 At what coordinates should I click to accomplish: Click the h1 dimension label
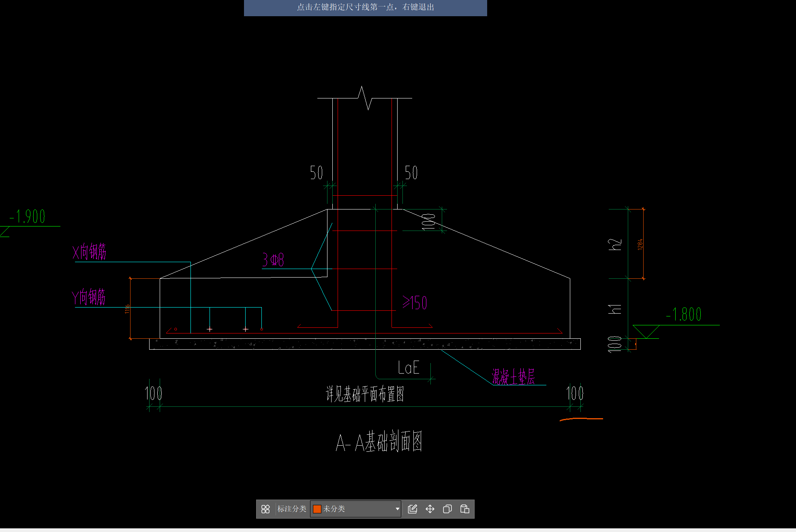coord(615,309)
